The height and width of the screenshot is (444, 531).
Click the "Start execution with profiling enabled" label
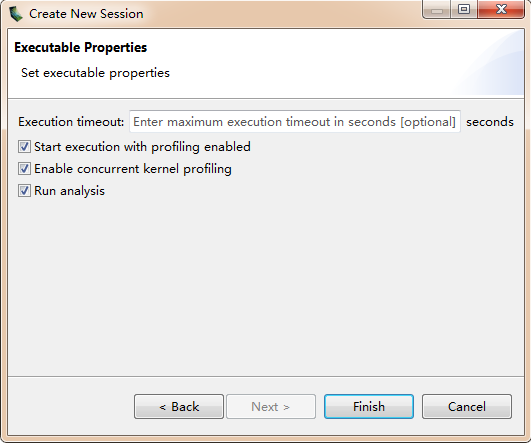[143, 147]
